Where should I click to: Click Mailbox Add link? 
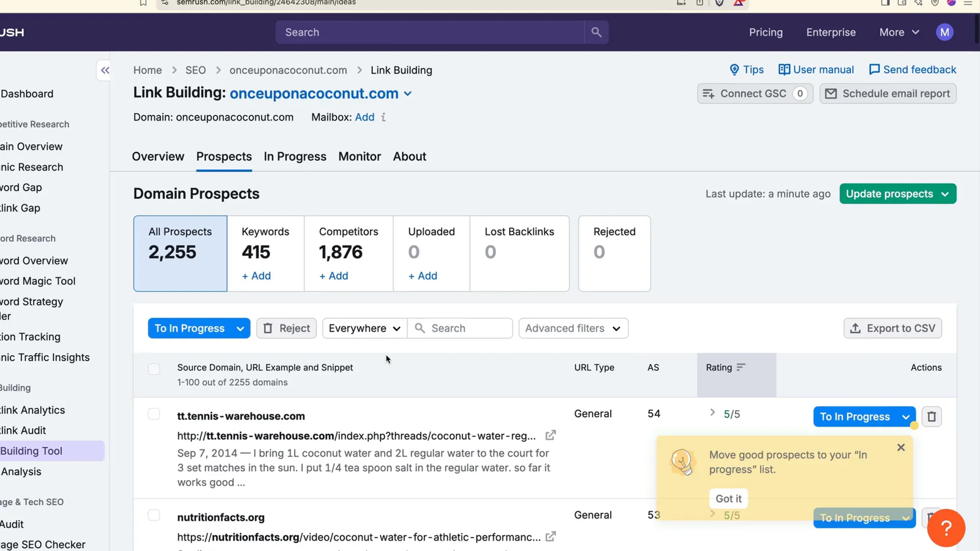[364, 117]
